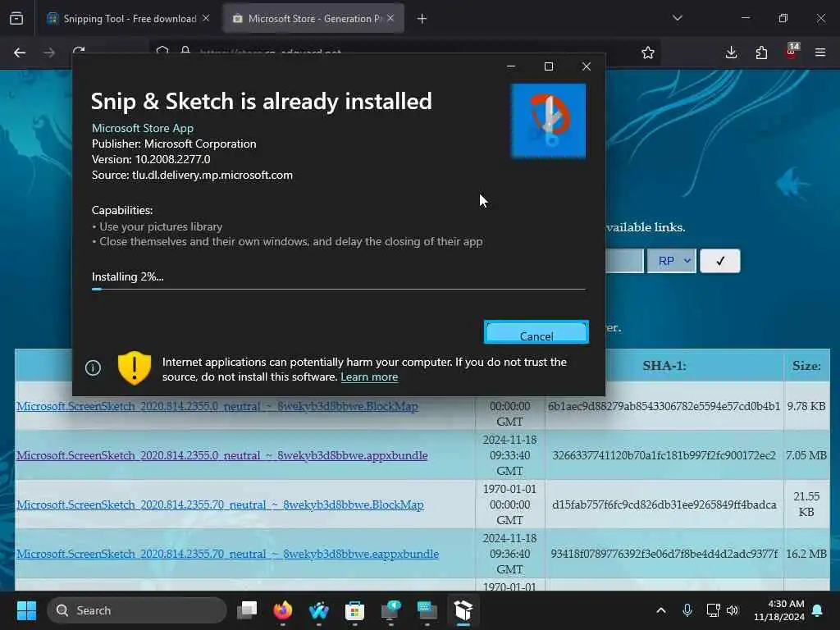Open the extension with 14 badge
This screenshot has height=630, width=840.
pos(792,52)
